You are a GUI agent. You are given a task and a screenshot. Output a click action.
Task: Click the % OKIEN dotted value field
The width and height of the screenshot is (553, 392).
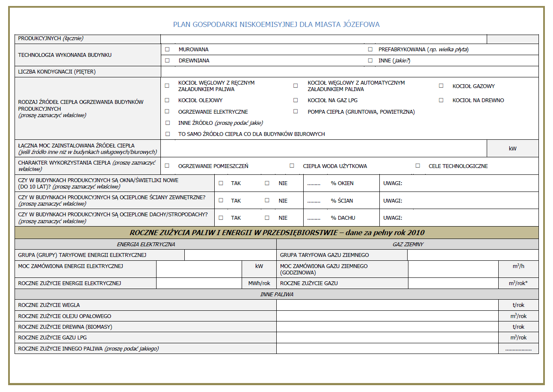coord(314,184)
